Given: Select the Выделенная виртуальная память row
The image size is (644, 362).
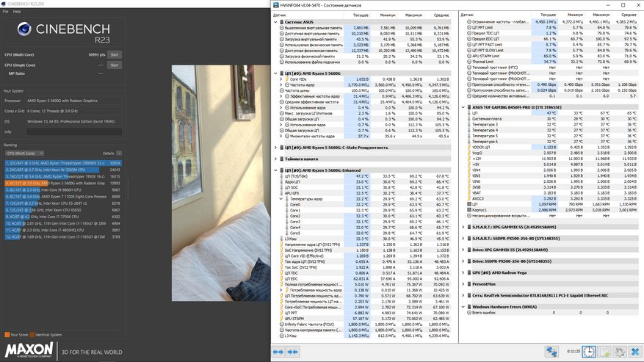Looking at the screenshot, I should click(365, 28).
